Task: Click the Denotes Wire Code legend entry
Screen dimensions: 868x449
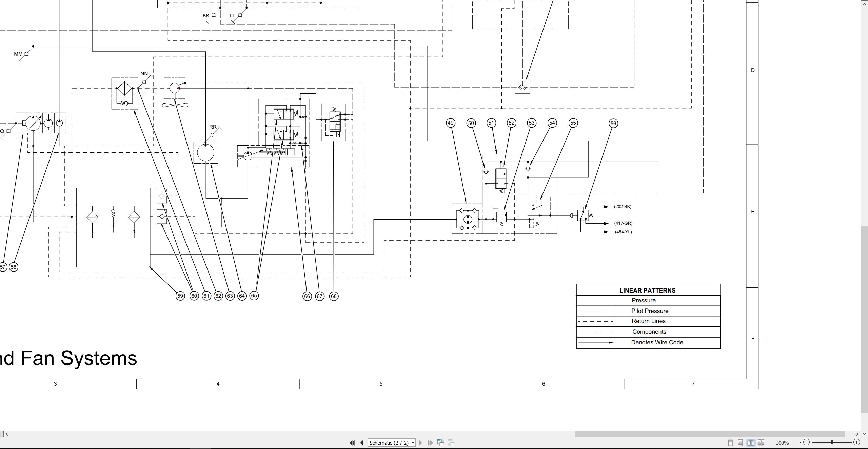Action: click(657, 342)
